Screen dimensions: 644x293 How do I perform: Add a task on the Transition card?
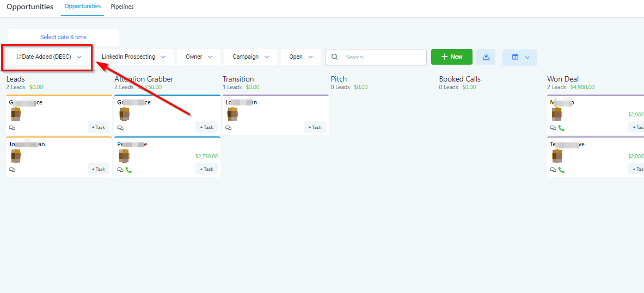[x=315, y=127]
